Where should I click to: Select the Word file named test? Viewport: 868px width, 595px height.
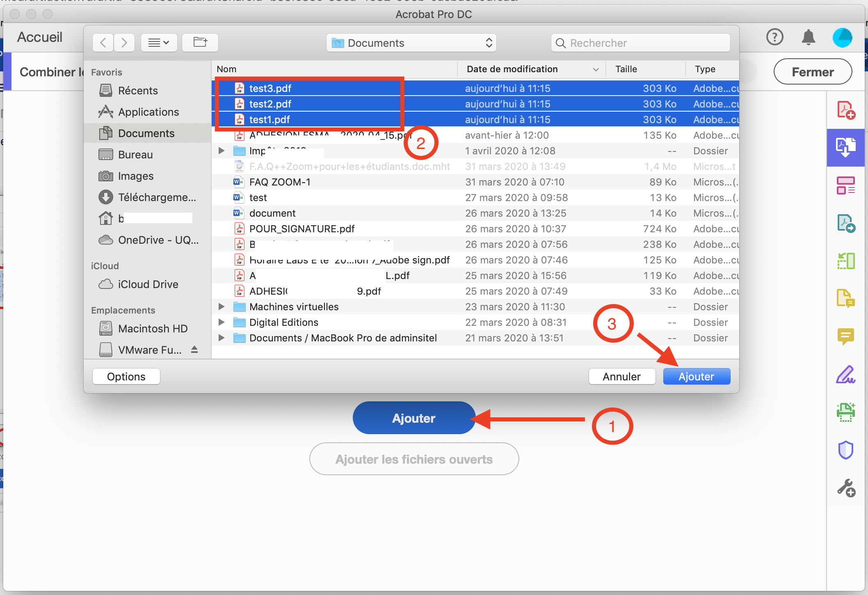475,197
